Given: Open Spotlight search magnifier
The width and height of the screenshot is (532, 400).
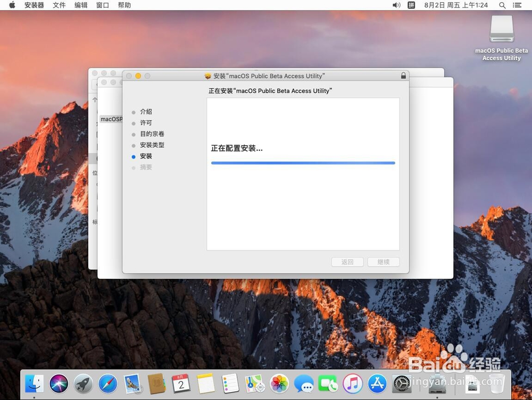Looking at the screenshot, I should 502,5.
